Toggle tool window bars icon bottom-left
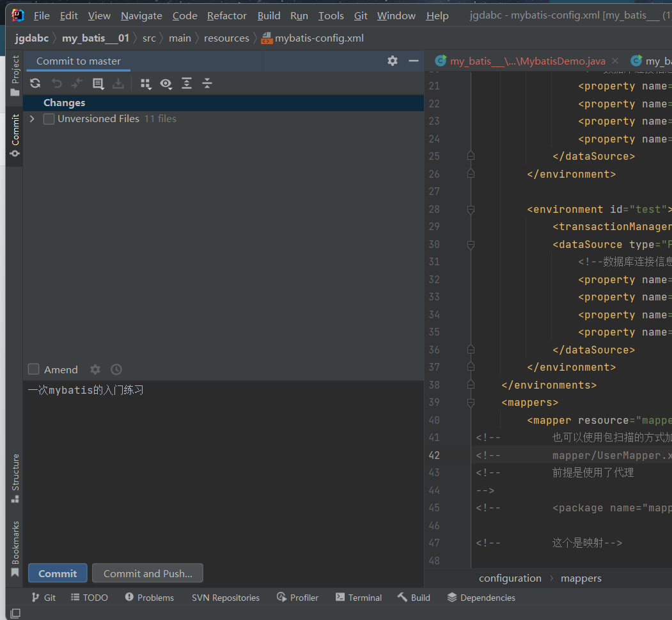672x620 pixels. [x=15, y=613]
